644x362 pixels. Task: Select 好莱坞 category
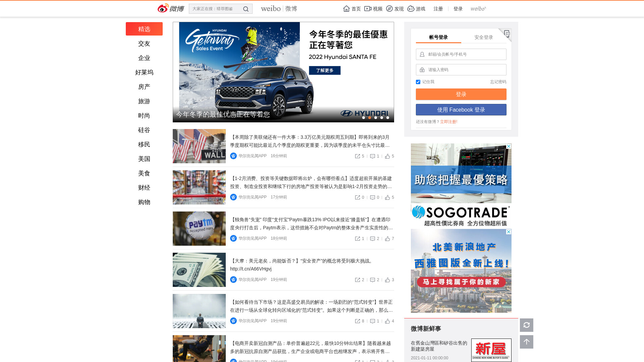(144, 72)
